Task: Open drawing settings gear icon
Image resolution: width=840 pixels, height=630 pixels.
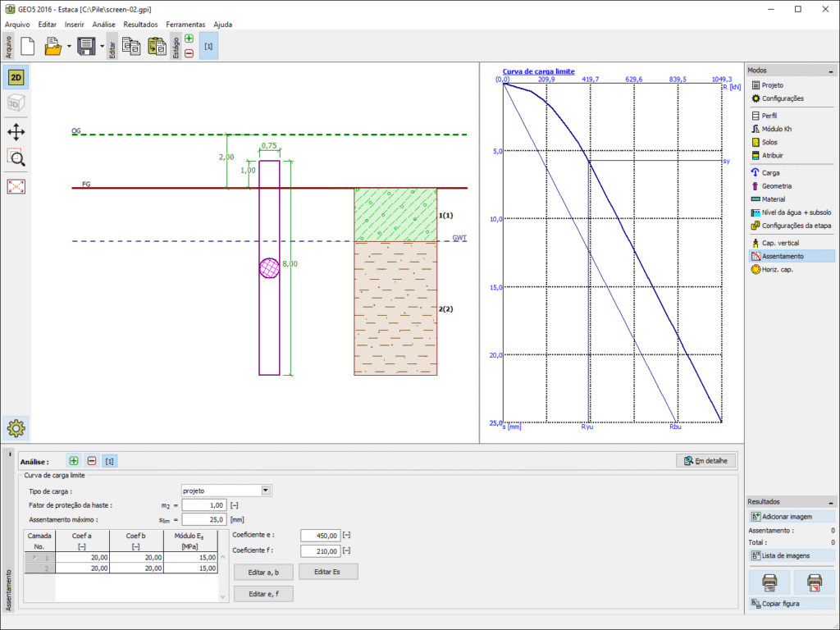Action: [16, 428]
